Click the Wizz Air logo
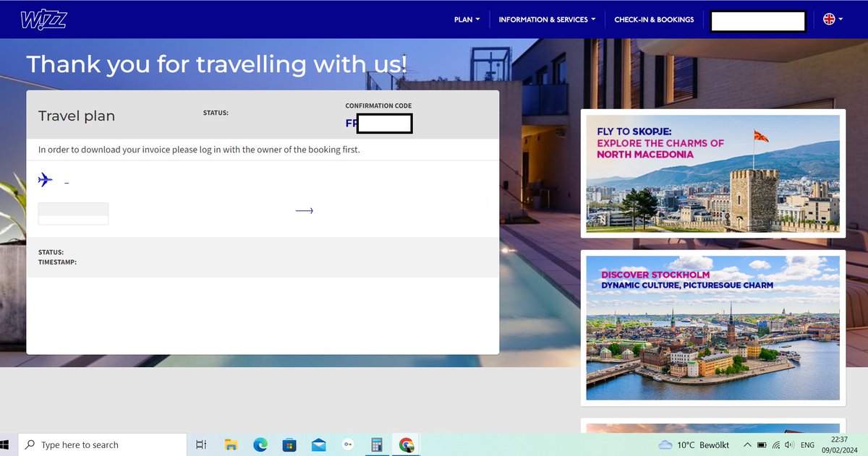The image size is (868, 456). coord(43,20)
